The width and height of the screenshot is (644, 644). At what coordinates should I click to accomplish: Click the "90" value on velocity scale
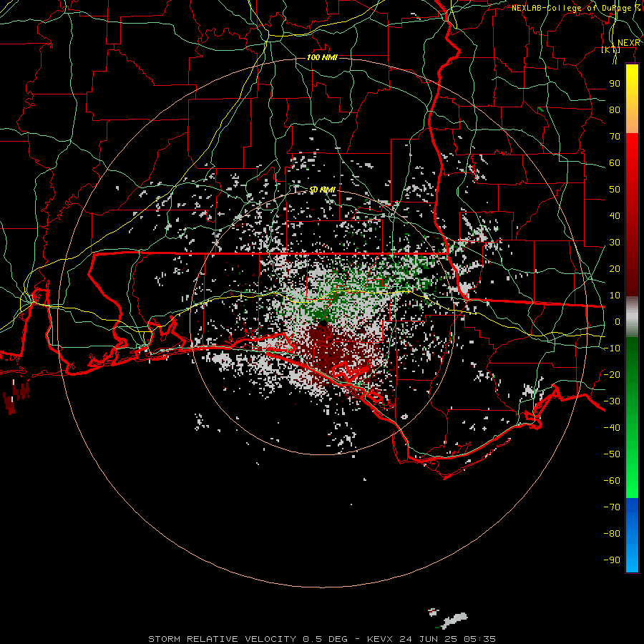point(615,84)
